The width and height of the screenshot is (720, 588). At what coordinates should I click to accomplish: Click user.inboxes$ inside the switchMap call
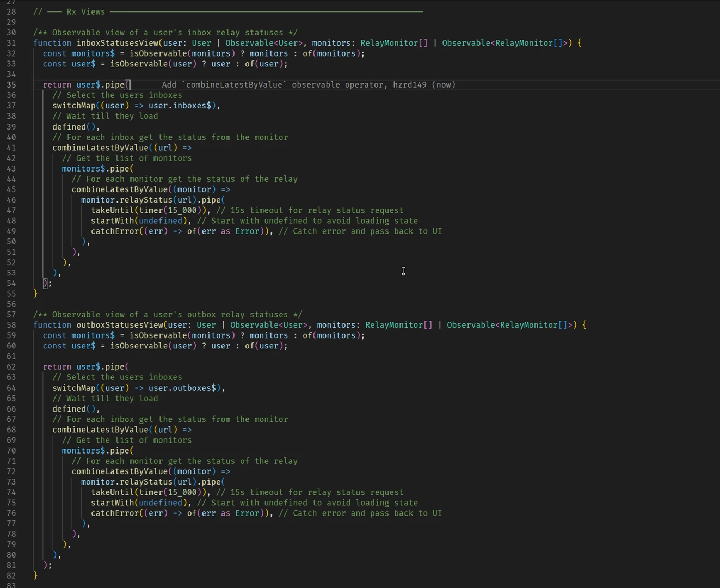click(182, 106)
